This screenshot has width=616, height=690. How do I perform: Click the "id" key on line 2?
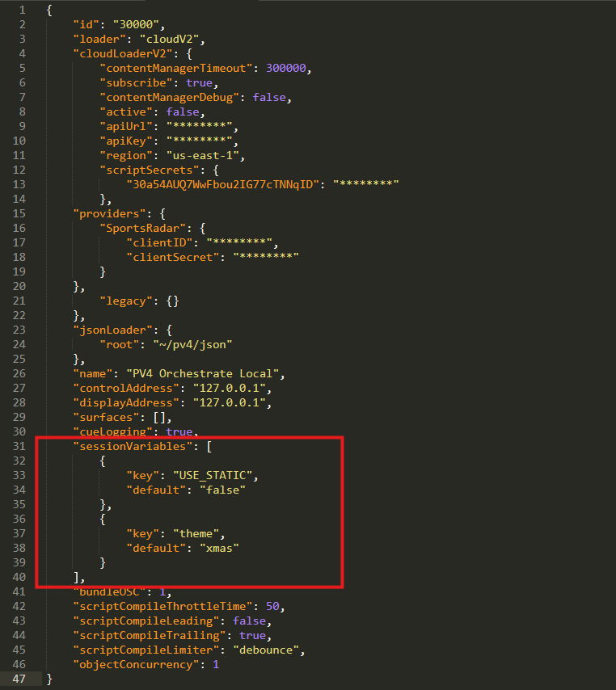click(86, 24)
